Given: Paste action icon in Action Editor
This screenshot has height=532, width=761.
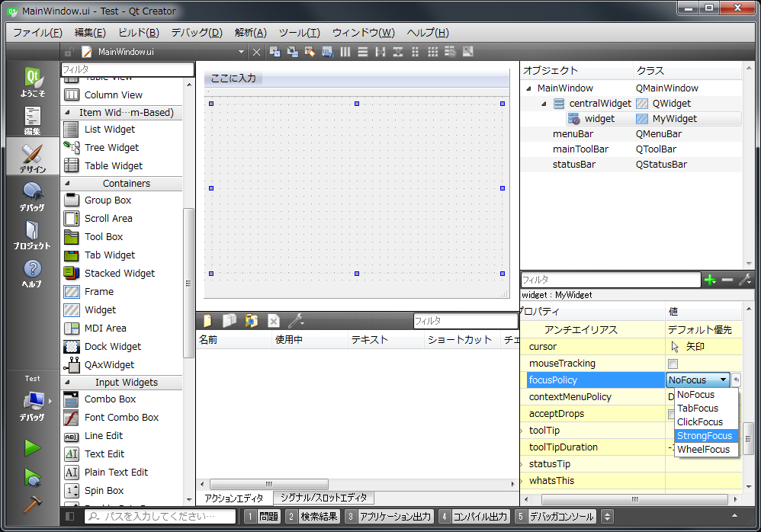Looking at the screenshot, I should (252, 321).
